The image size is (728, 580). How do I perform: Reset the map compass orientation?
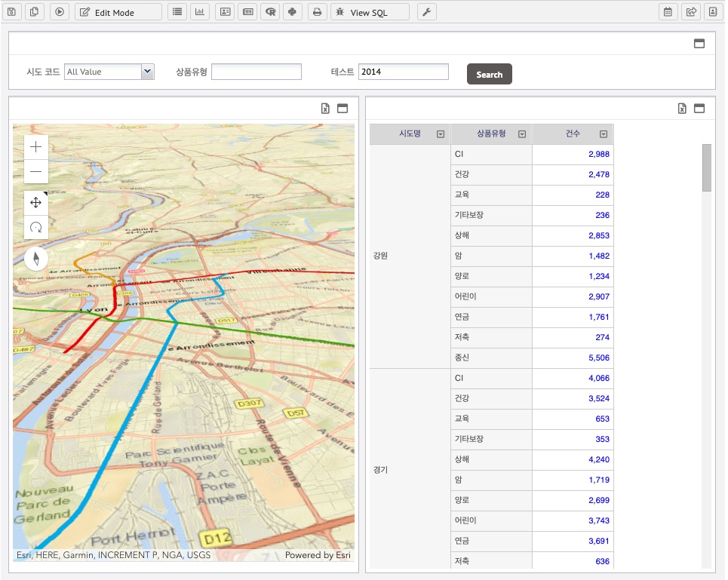[x=36, y=259]
